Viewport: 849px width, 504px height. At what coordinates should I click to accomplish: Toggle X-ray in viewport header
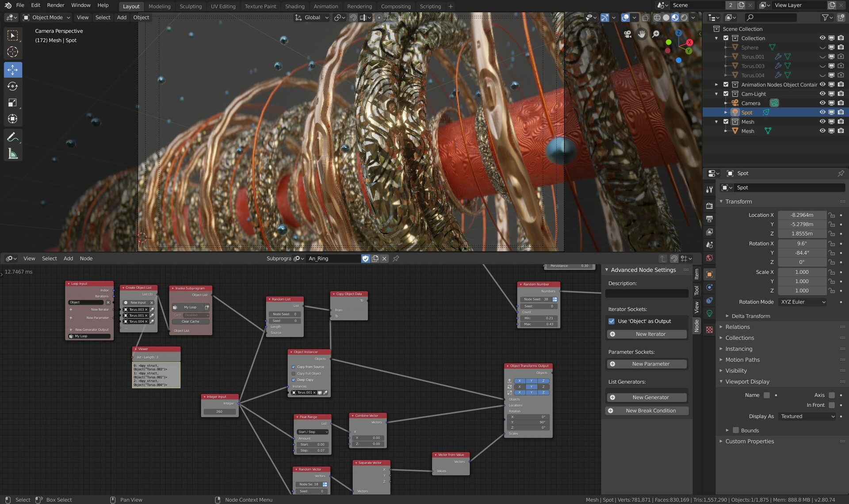point(646,18)
